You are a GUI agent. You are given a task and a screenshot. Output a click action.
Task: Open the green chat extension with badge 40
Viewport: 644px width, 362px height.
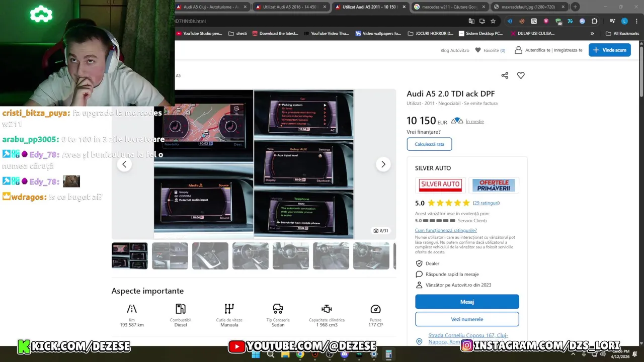558,21
